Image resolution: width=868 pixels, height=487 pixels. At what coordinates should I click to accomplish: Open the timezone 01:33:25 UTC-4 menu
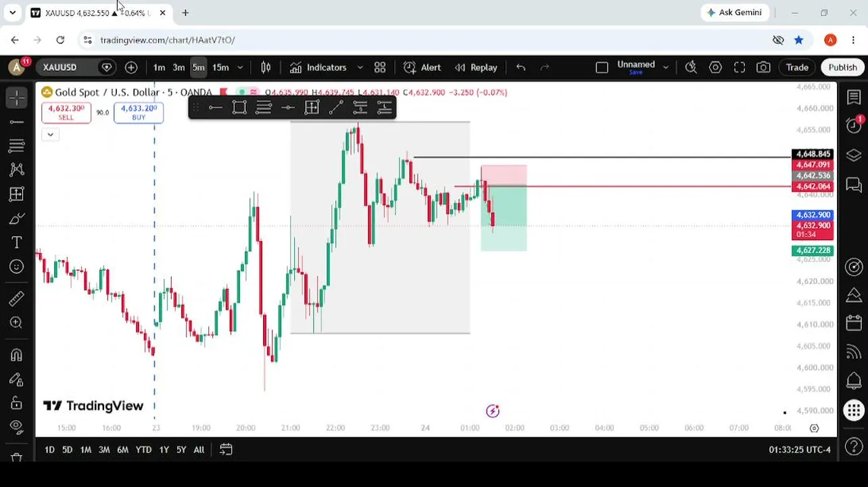(800, 449)
